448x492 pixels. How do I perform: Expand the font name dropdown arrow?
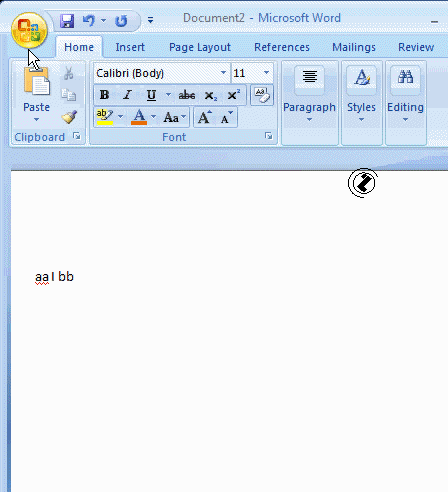coord(224,73)
